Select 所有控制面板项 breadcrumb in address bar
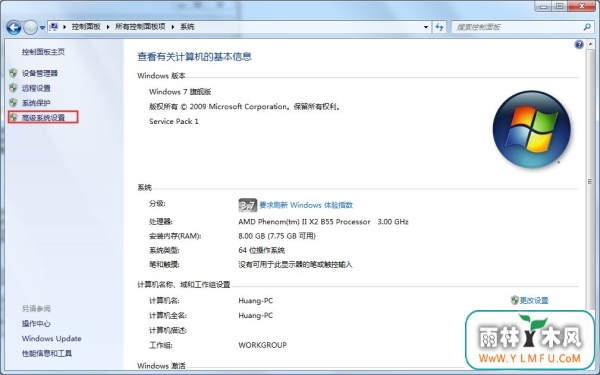The image size is (600, 375). point(140,27)
